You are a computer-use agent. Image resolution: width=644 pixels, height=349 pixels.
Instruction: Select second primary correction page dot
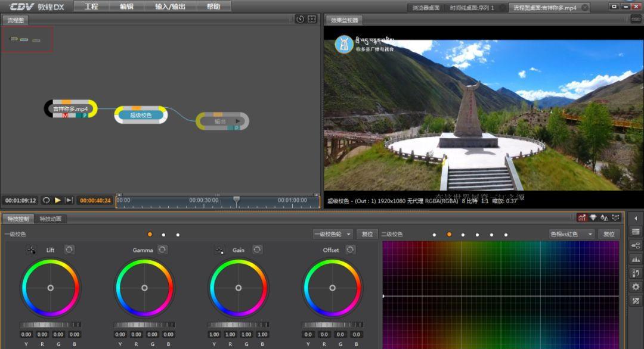pos(164,235)
